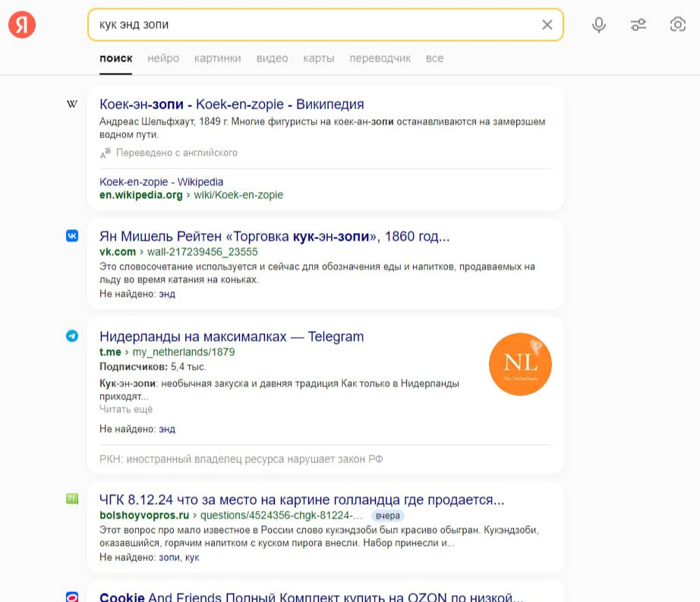Switch to the 'картинки' tab

[217, 58]
